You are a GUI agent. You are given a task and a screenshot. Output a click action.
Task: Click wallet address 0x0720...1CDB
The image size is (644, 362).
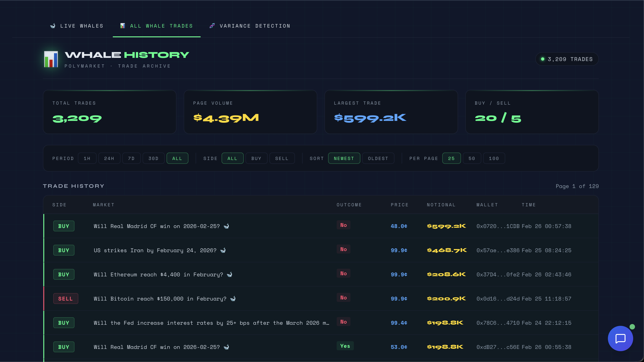pyautogui.click(x=498, y=226)
